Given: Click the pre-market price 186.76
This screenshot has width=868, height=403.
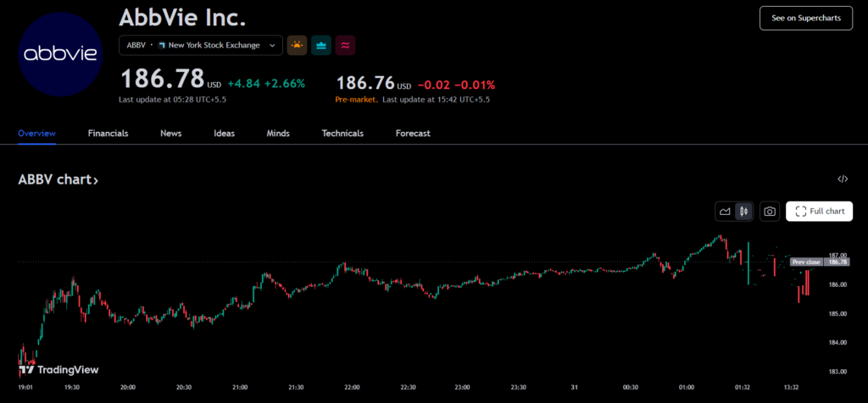Looking at the screenshot, I should pos(365,83).
